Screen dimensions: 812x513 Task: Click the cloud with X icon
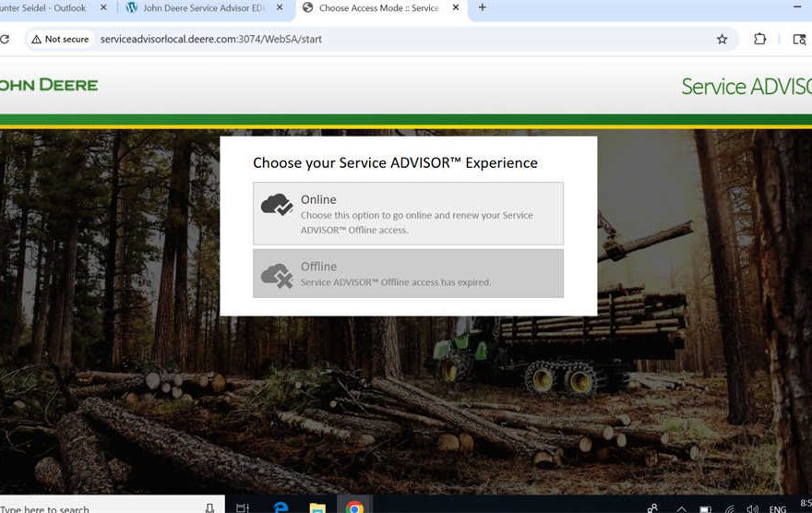click(x=277, y=275)
